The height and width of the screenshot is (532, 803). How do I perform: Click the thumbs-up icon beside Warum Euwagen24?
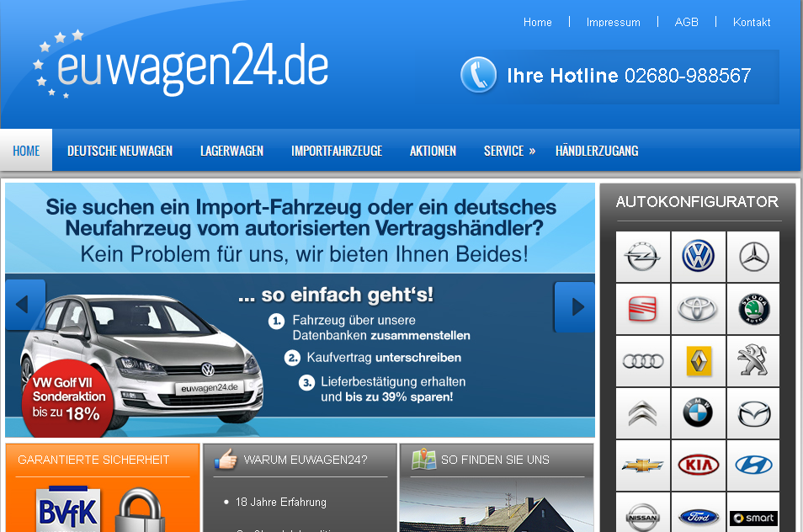(x=226, y=459)
